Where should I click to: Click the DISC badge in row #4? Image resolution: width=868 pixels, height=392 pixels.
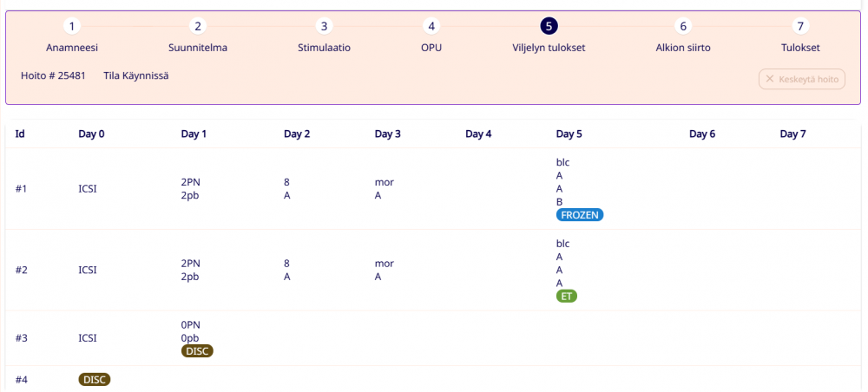tap(95, 379)
